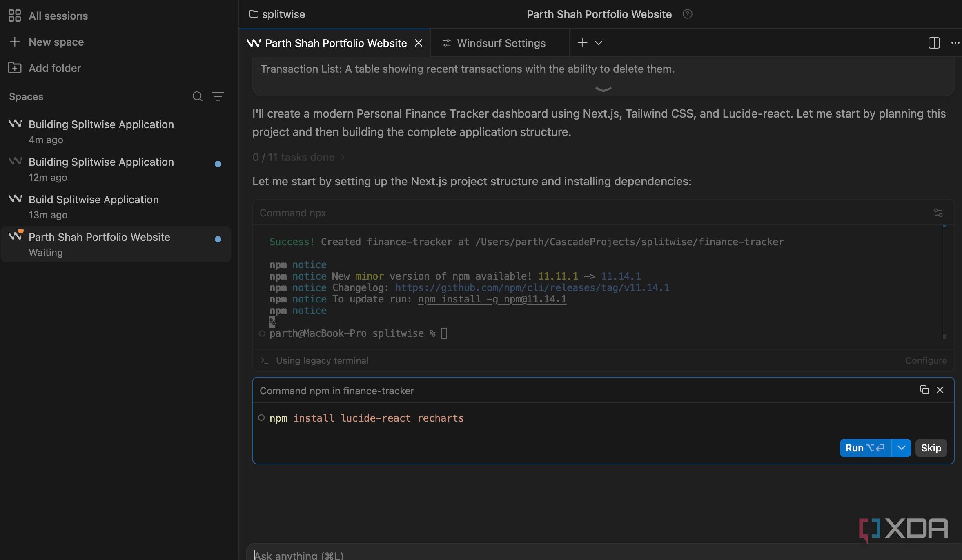This screenshot has height=560, width=962.
Task: Click the Add folder icon
Action: (15, 68)
